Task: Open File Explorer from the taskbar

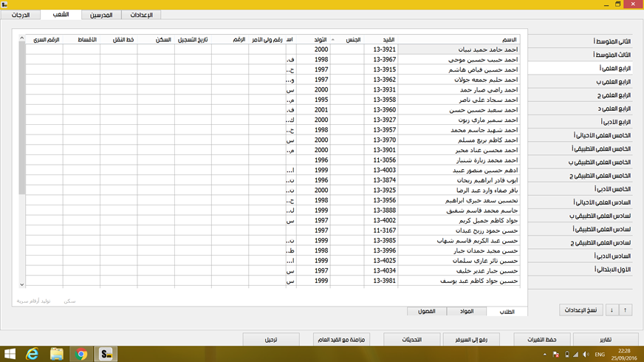Action: (x=57, y=354)
